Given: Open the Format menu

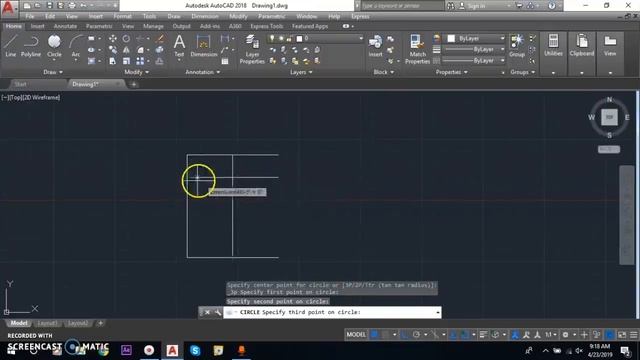Looking at the screenshot, I should click(x=122, y=16).
